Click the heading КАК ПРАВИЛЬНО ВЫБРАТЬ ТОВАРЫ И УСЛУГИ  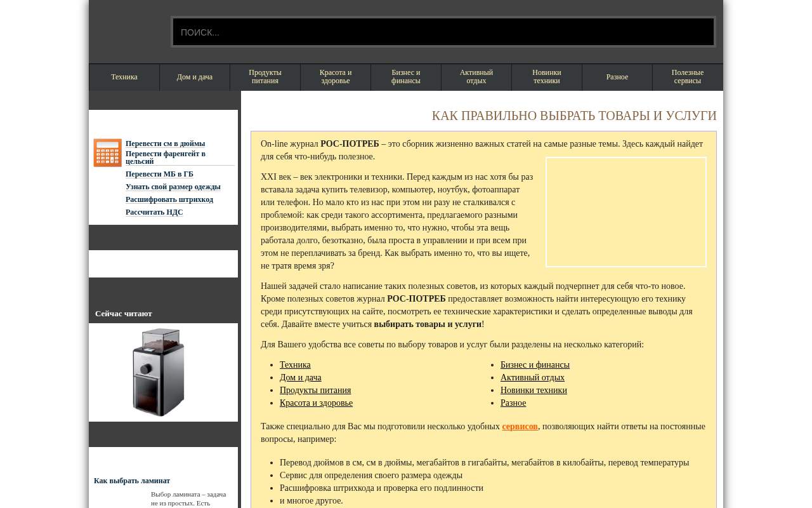tap(574, 116)
